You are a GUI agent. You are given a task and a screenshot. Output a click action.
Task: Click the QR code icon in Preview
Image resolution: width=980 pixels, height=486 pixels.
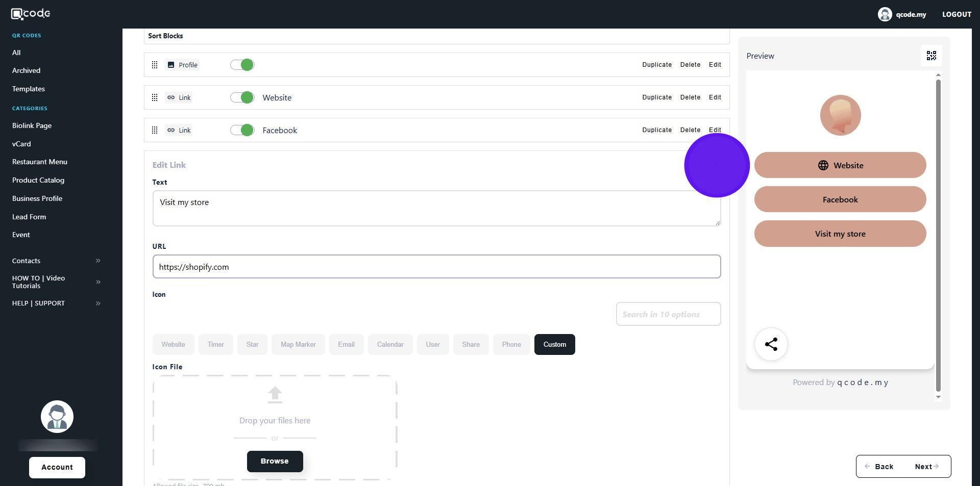pyautogui.click(x=931, y=56)
